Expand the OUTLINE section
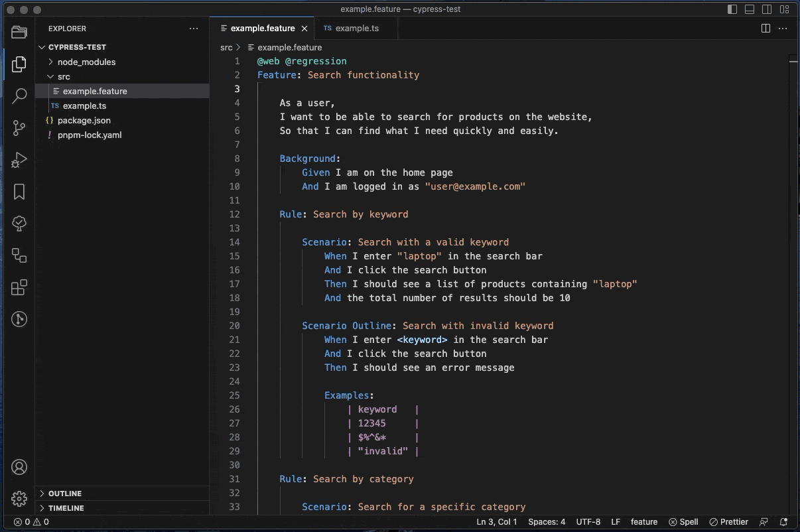The height and width of the screenshot is (532, 800). click(123, 494)
